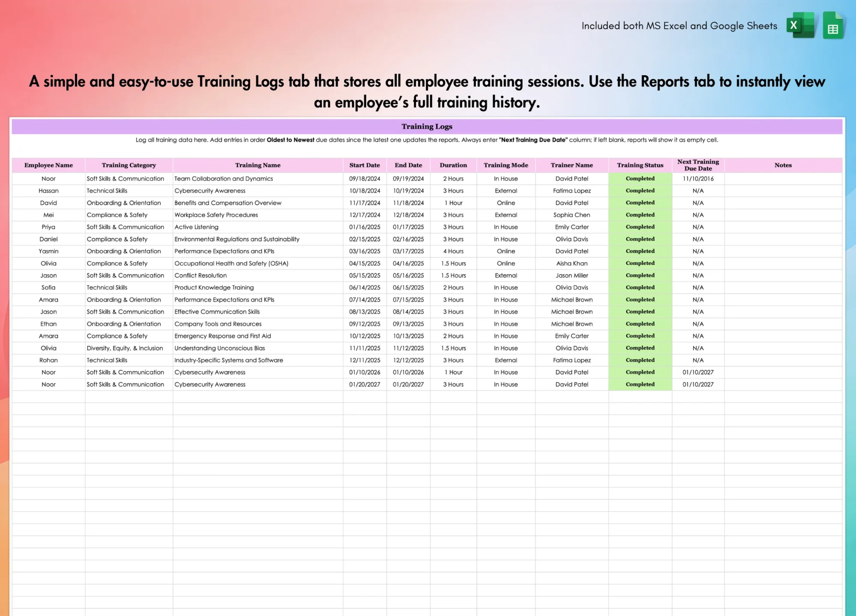Click the Google Sheets icon
Screen dimensions: 856x616
coord(833,25)
